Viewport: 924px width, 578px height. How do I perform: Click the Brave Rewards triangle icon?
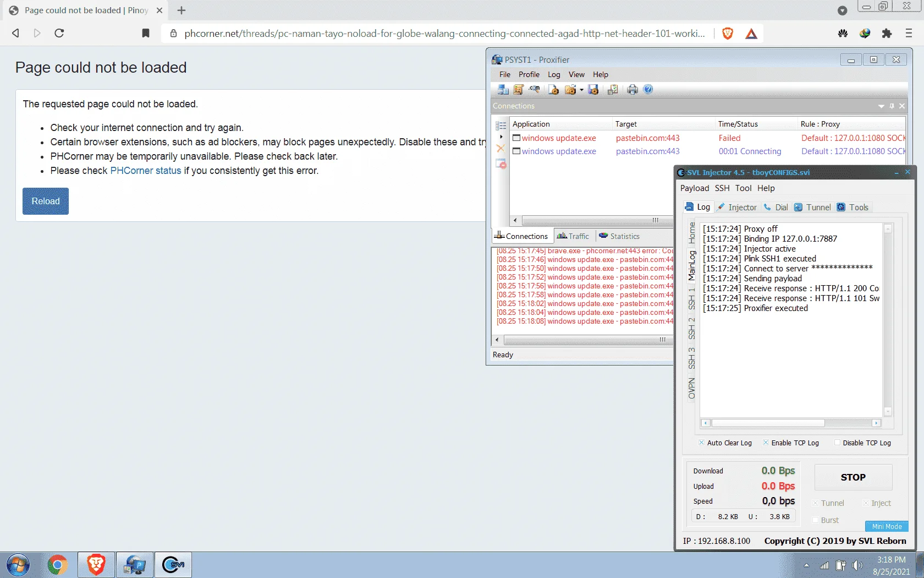pyautogui.click(x=751, y=34)
